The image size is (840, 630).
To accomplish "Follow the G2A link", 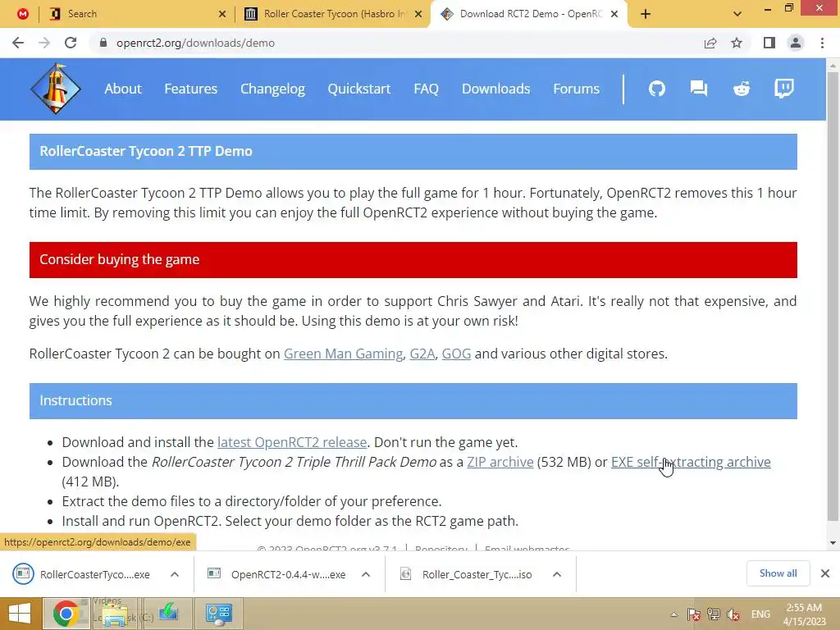I will point(422,354).
